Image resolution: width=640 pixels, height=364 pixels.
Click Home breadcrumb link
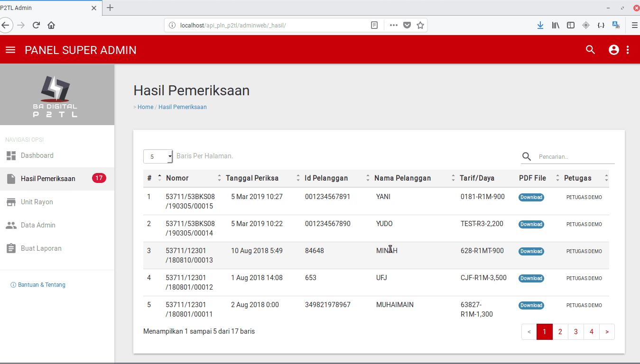[145, 107]
